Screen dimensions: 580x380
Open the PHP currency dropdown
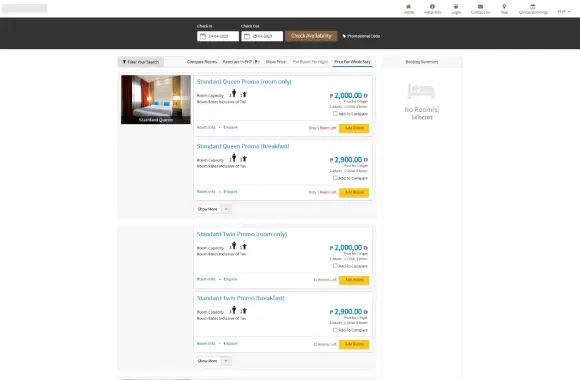(564, 11)
